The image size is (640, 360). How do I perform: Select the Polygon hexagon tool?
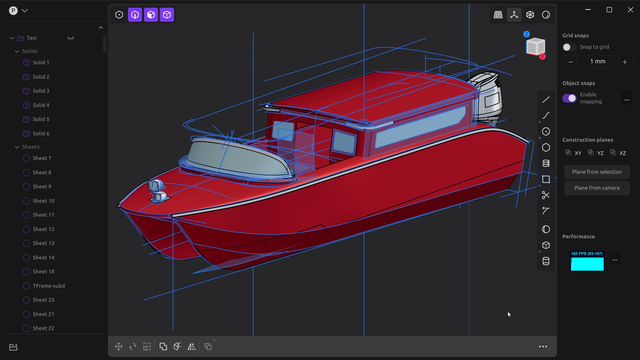click(546, 147)
